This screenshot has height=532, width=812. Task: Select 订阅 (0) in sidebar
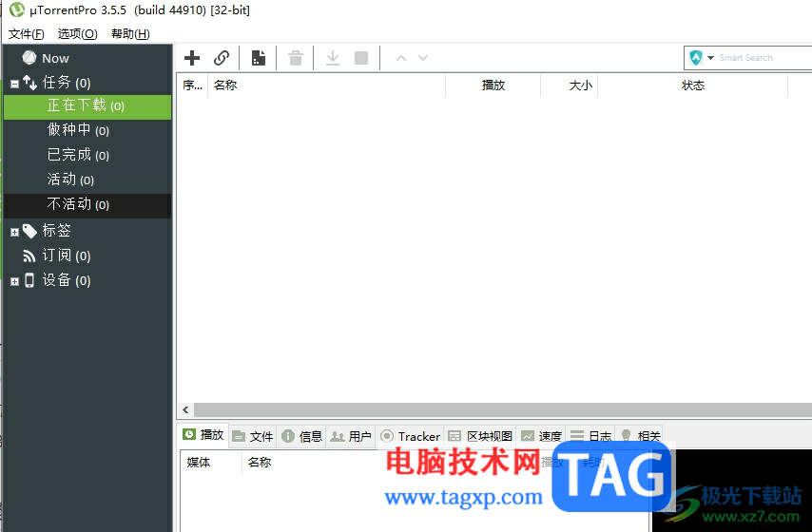click(x=67, y=256)
